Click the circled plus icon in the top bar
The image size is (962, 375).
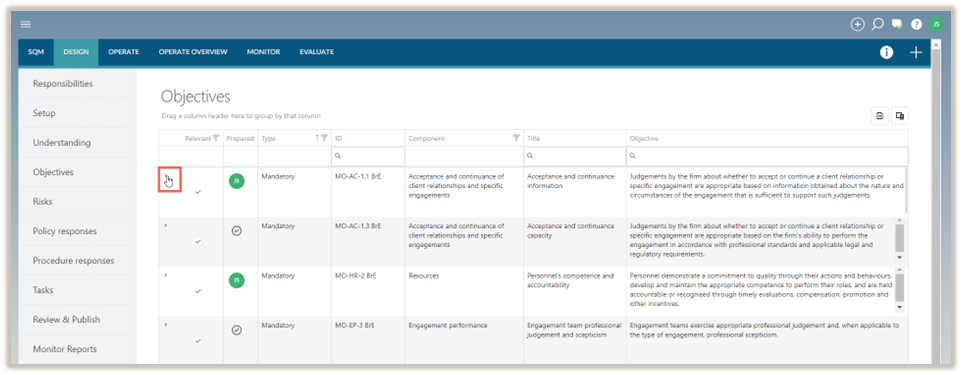[x=857, y=25]
